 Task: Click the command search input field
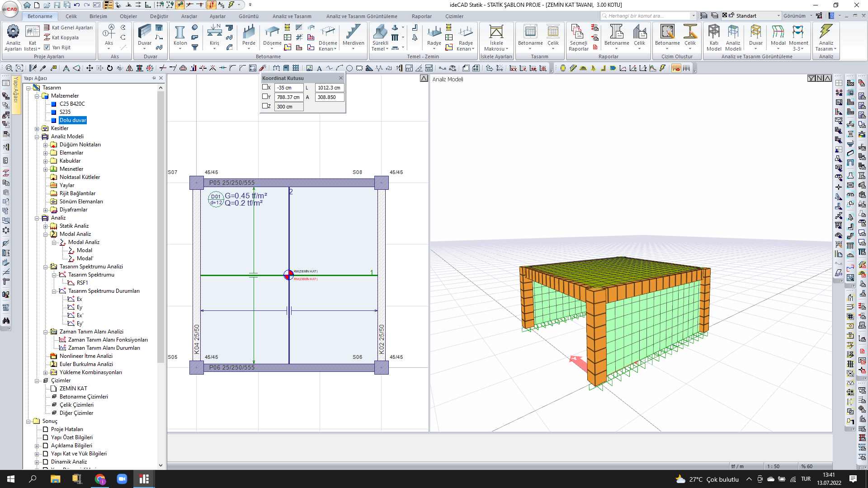[646, 16]
